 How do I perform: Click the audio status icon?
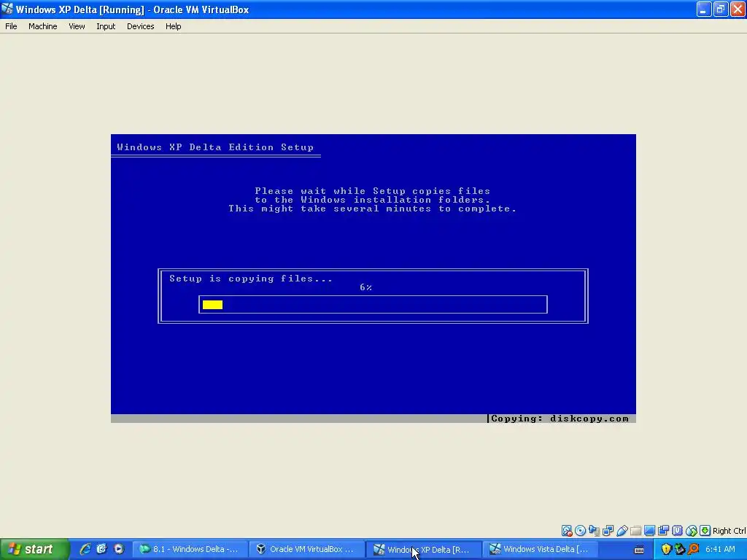pyautogui.click(x=594, y=531)
